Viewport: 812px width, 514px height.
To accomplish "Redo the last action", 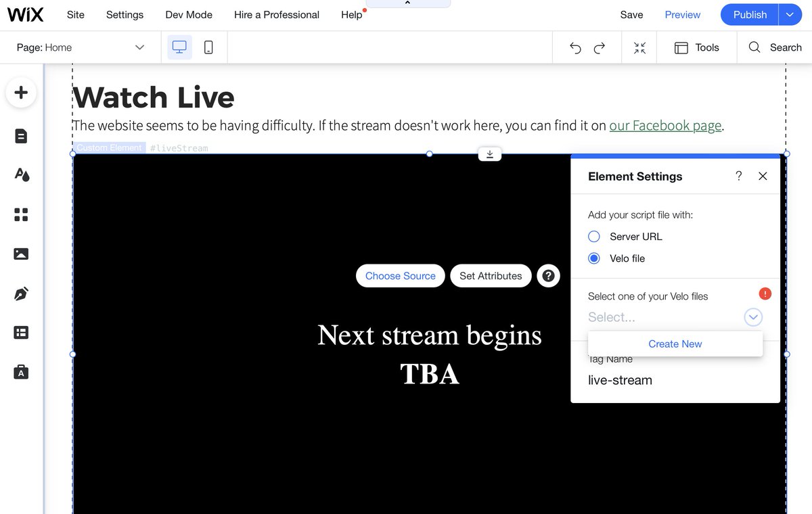I will tap(599, 47).
